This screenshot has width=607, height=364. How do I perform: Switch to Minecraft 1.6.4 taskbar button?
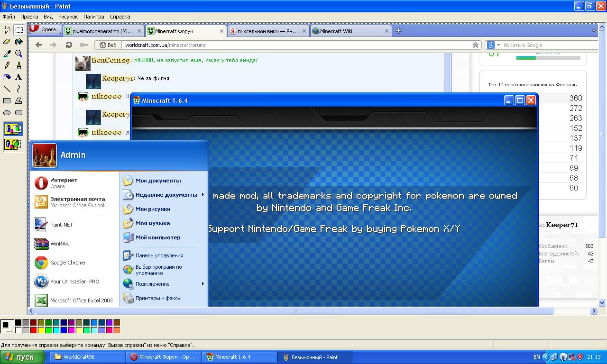coord(239,357)
